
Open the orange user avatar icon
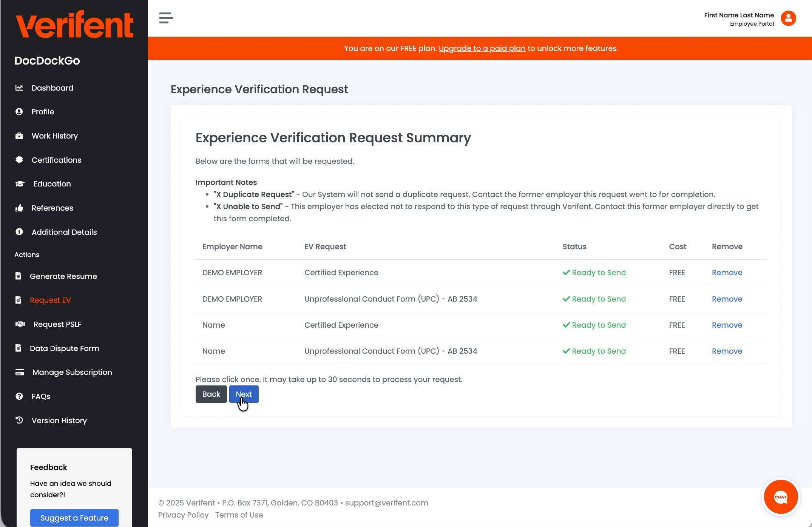[788, 18]
